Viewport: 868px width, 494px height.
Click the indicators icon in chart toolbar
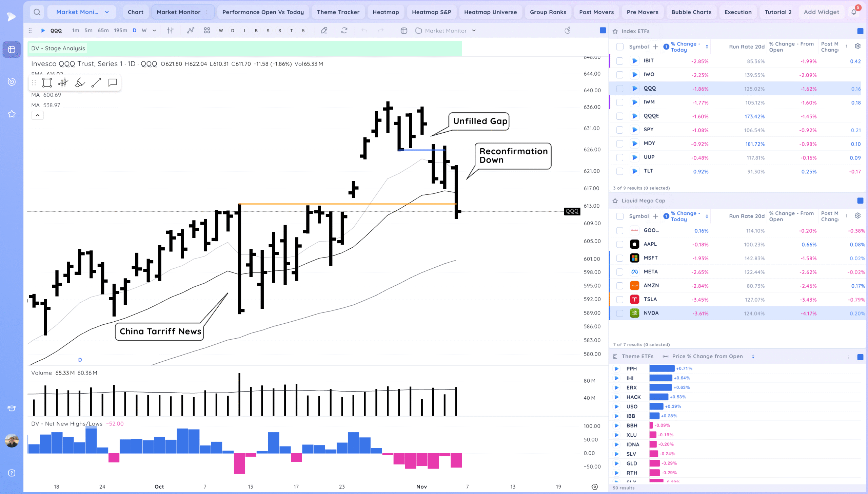(191, 31)
